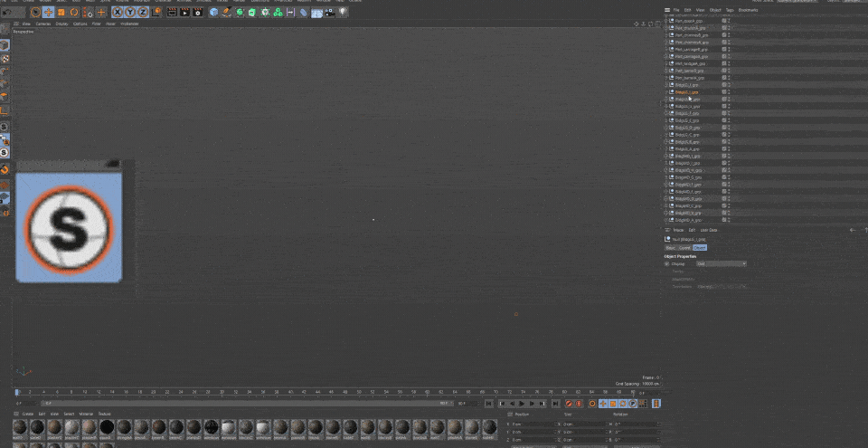Render to Picture Viewer

[x=184, y=12]
